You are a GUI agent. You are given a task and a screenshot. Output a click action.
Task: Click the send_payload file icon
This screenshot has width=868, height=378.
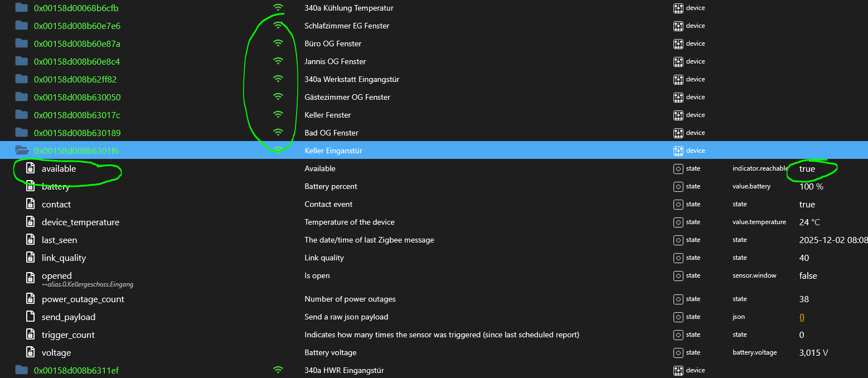click(31, 317)
